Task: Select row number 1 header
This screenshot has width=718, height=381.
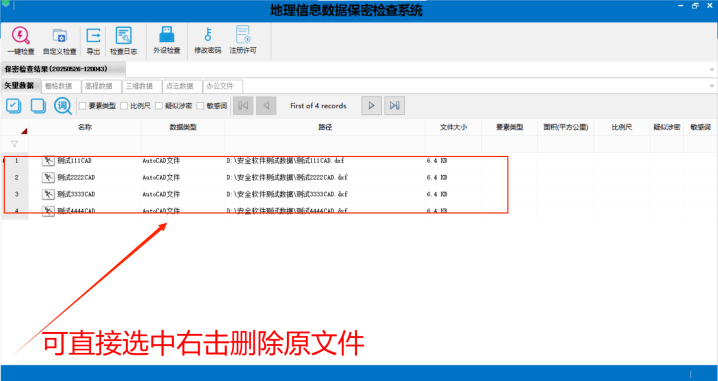Action: click(x=15, y=161)
